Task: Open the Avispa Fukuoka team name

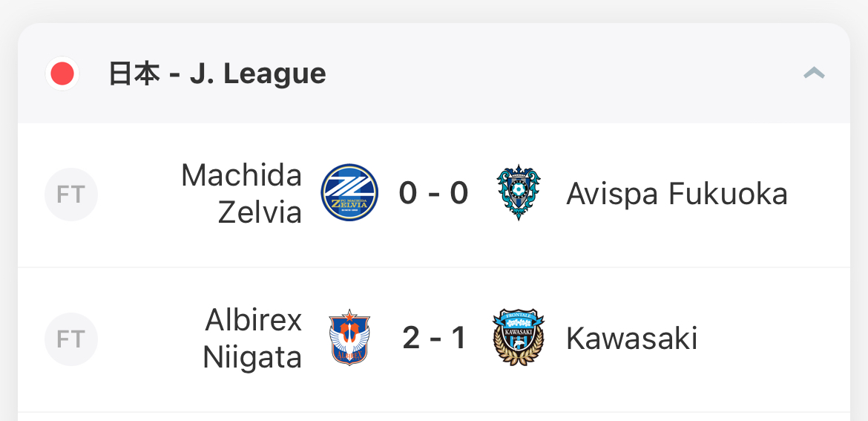Action: point(677,194)
